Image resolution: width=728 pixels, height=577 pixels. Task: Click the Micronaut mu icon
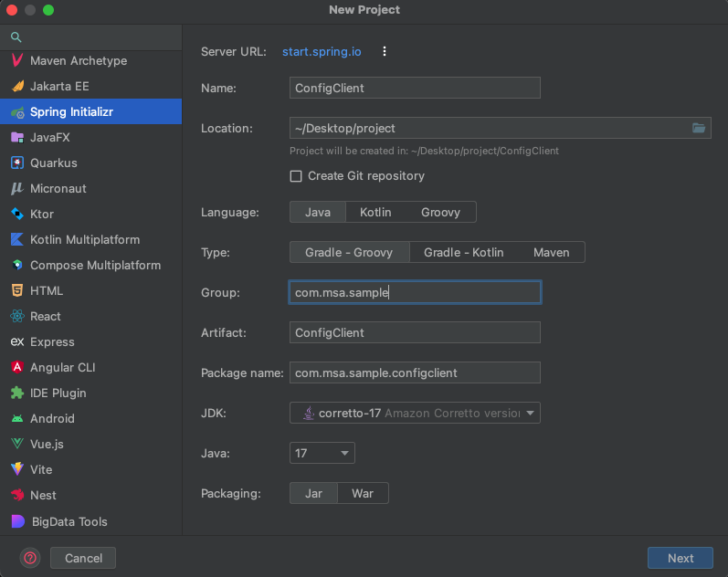pyautogui.click(x=17, y=188)
